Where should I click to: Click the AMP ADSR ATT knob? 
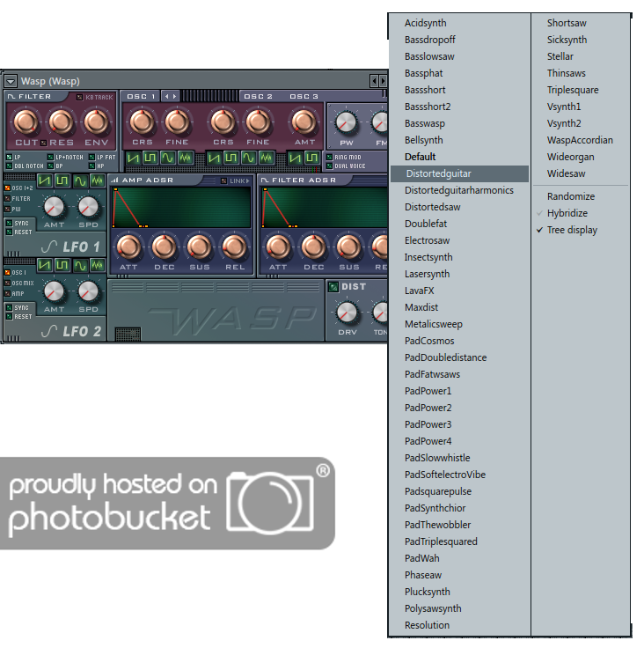[x=128, y=247]
